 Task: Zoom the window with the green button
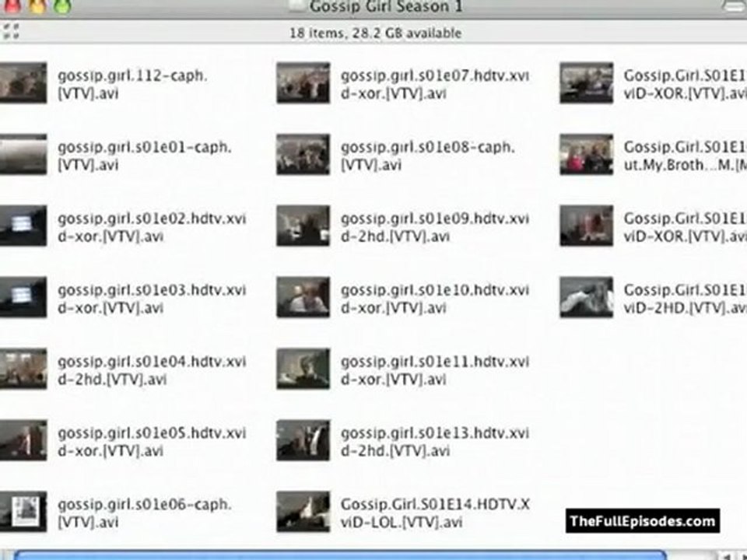pos(62,5)
